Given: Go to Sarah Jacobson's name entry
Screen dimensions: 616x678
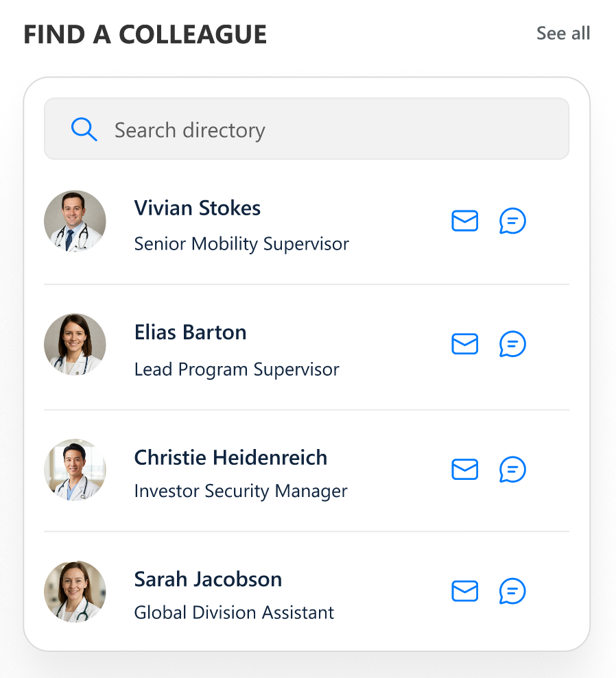Looking at the screenshot, I should pyautogui.click(x=208, y=579).
